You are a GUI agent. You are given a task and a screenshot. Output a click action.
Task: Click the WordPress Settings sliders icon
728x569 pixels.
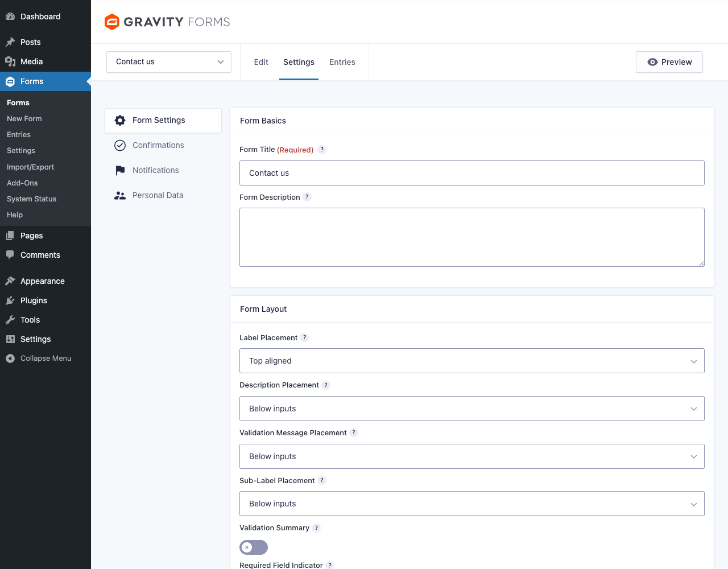tap(10, 339)
